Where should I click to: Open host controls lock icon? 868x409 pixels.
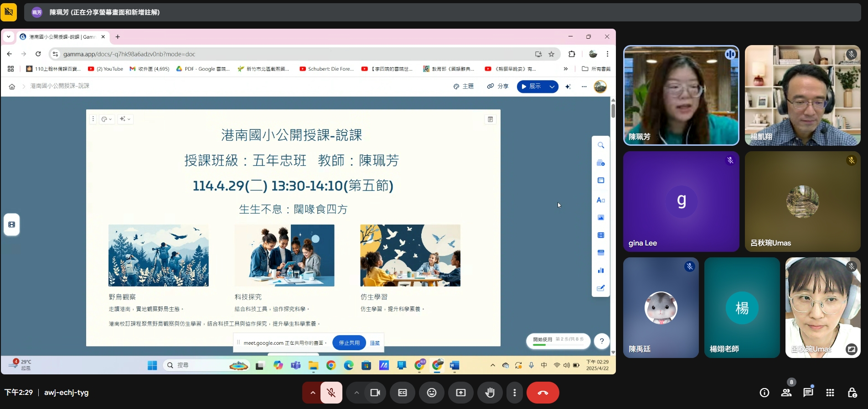click(852, 393)
